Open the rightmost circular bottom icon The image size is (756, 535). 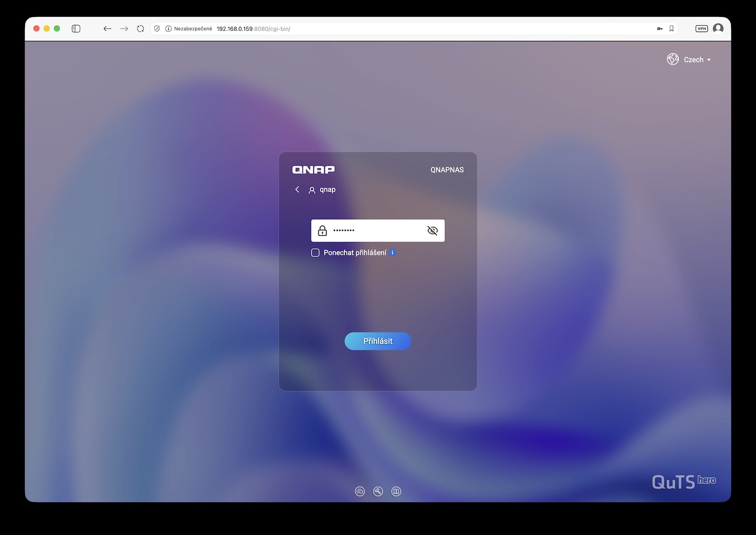[x=396, y=491]
